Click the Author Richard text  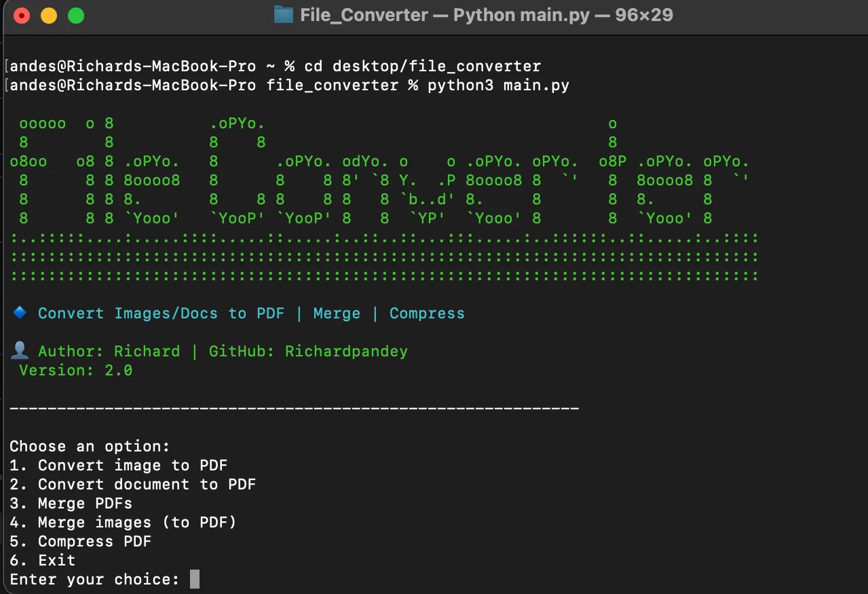[112, 351]
